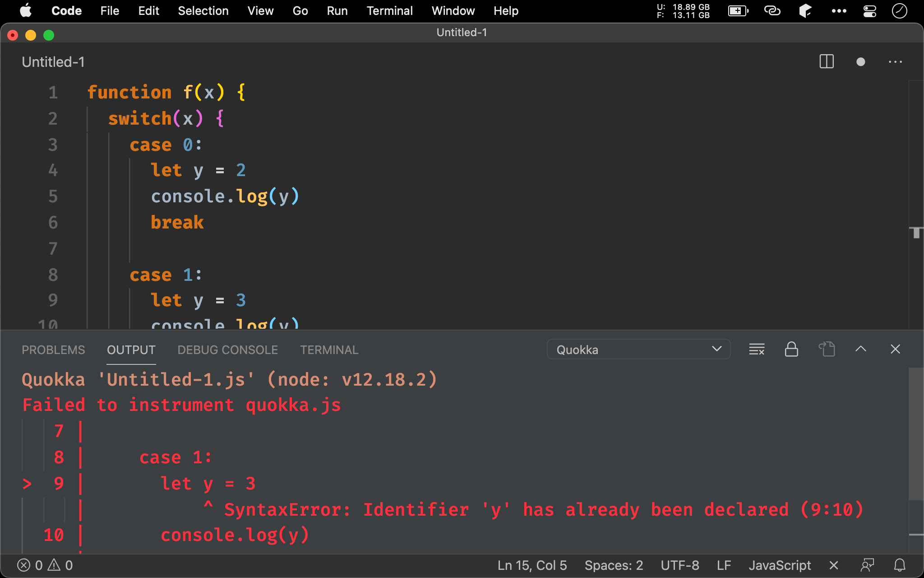Click Ln 15, Col 5 to go to line
The height and width of the screenshot is (578, 924).
tap(532, 565)
